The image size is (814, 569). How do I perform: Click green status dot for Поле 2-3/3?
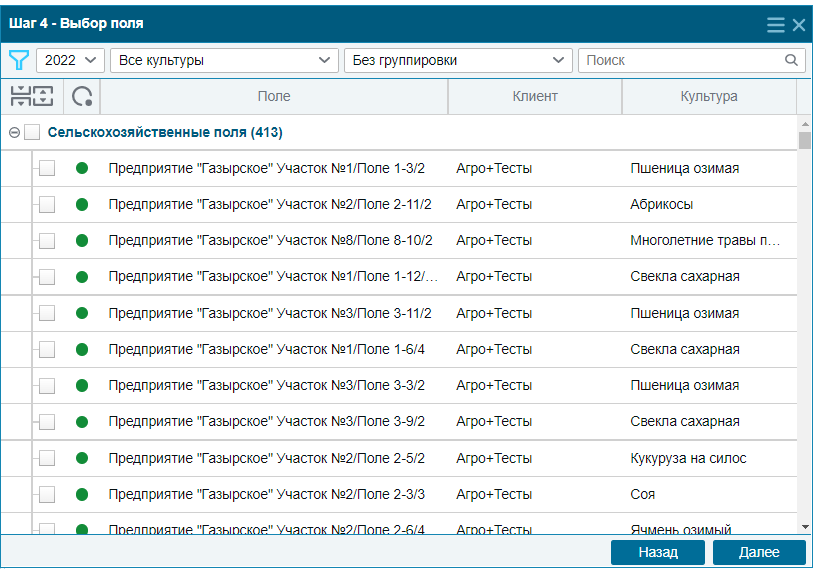click(x=82, y=494)
